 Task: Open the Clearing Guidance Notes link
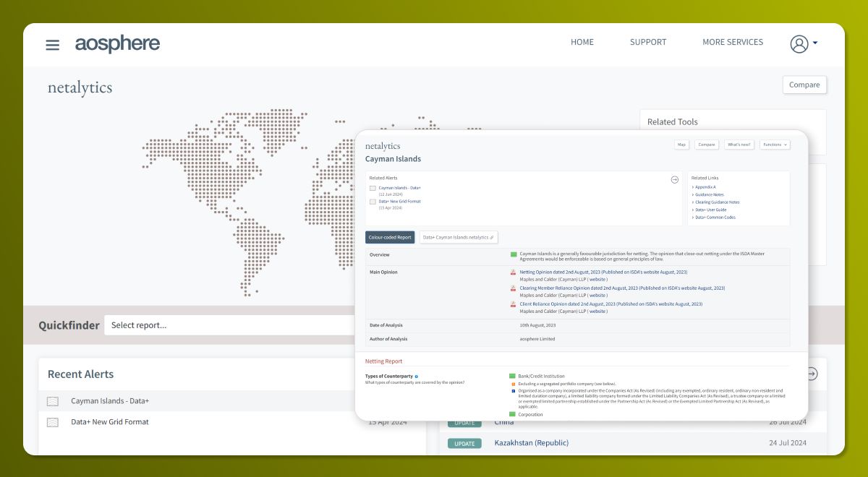tap(717, 202)
